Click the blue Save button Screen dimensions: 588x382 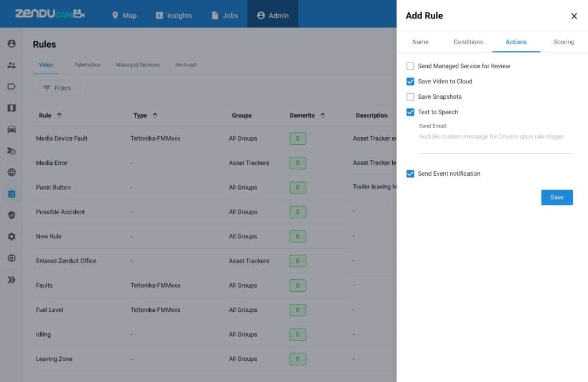click(x=557, y=198)
